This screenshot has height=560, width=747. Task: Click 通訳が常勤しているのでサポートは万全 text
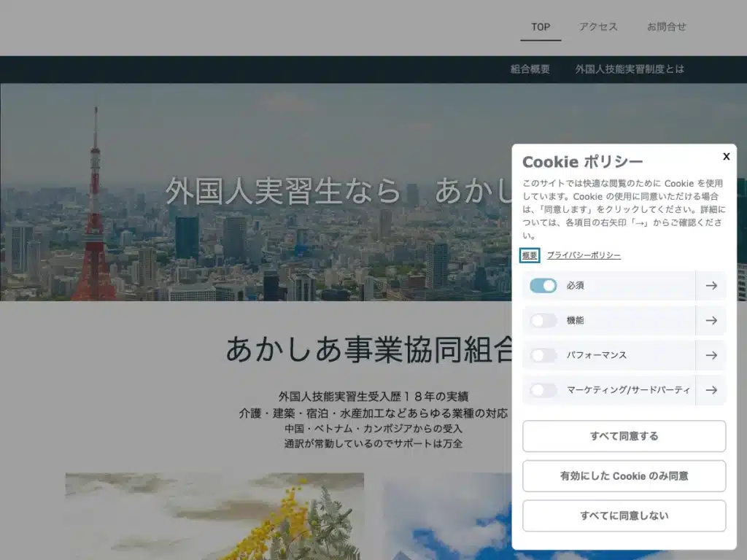pos(373,444)
